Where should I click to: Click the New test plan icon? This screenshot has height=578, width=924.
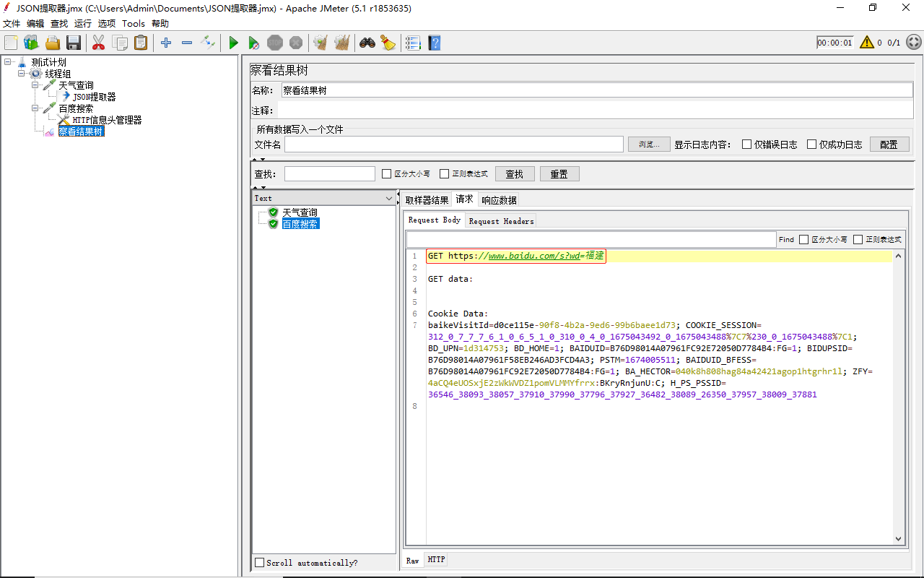[11, 43]
